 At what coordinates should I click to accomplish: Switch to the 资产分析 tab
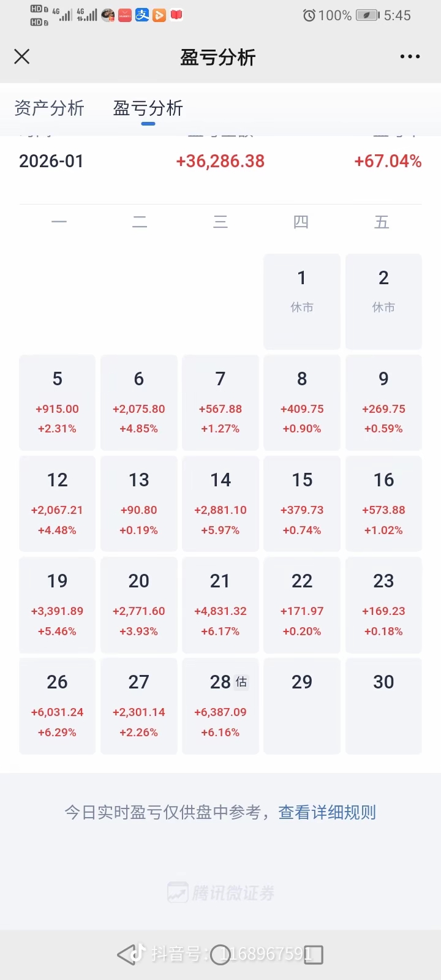(x=49, y=108)
